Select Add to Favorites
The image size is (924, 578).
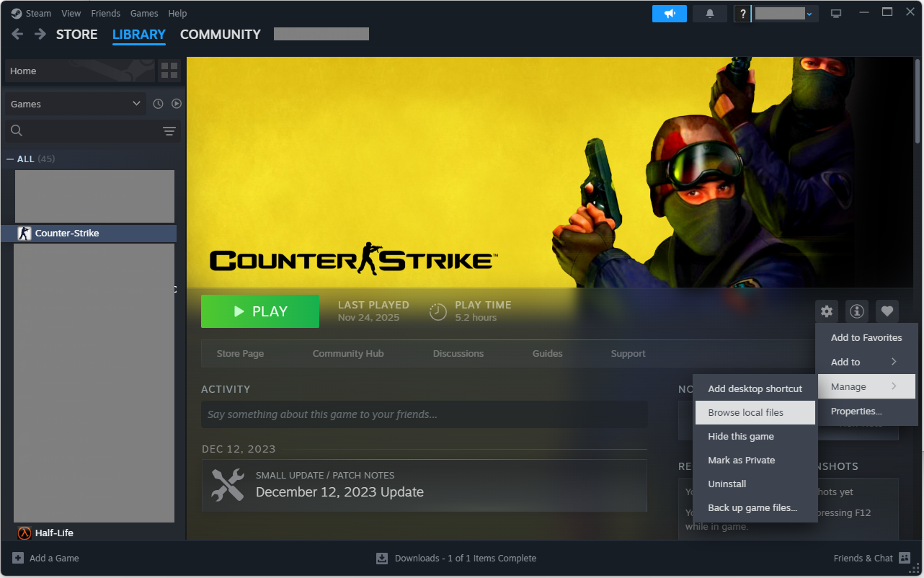click(x=865, y=337)
